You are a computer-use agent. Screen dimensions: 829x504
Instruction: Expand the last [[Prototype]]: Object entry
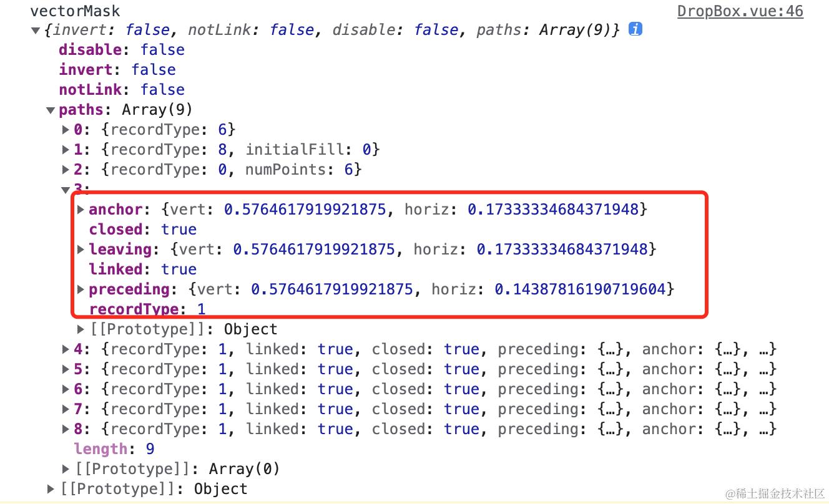[51, 488]
